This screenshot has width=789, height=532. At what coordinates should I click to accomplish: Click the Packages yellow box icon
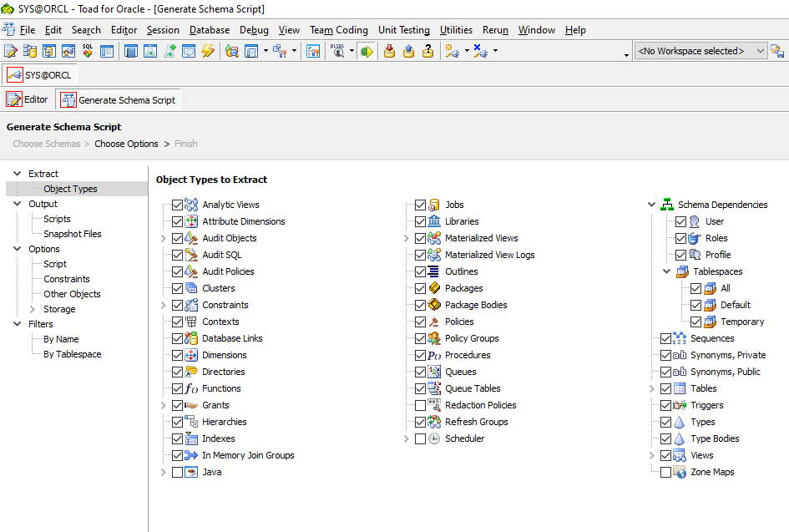(434, 288)
